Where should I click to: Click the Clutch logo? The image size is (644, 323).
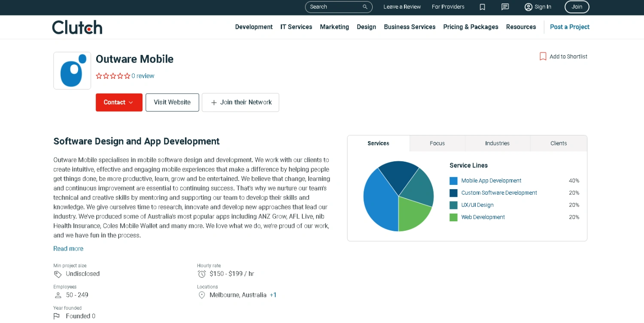[77, 27]
